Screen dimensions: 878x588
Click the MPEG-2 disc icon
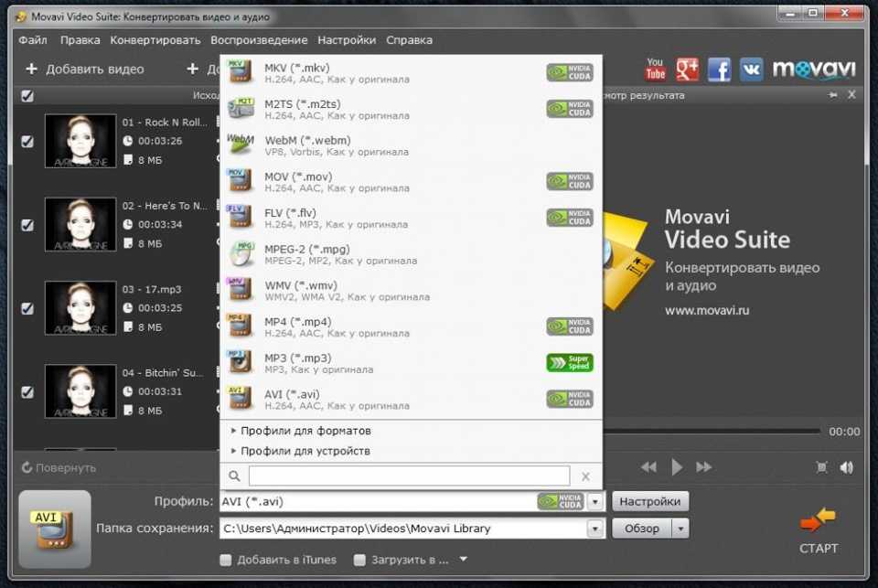tap(241, 253)
